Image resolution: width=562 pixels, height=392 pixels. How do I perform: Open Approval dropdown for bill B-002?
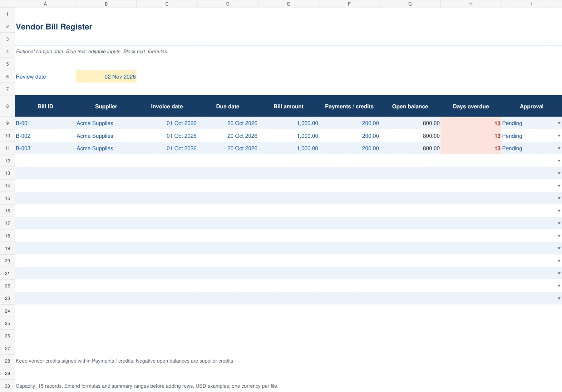coord(559,136)
